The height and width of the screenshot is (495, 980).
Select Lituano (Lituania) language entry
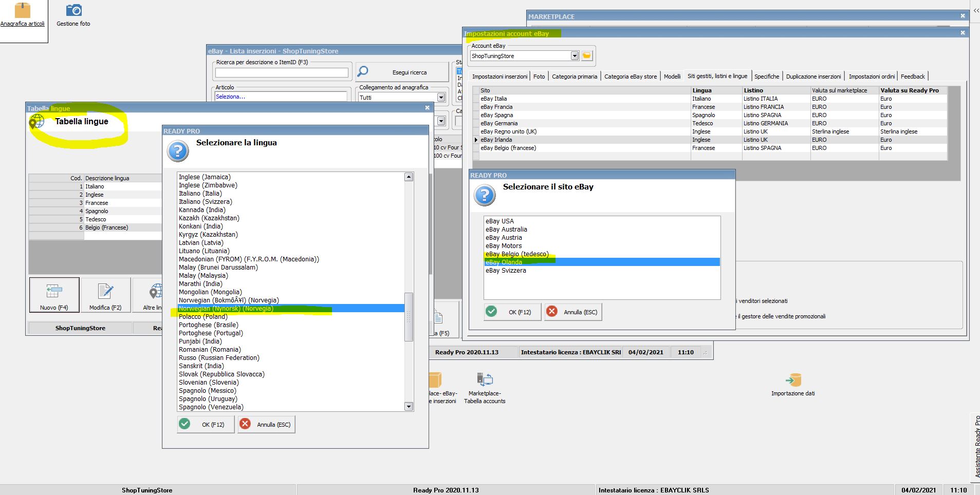291,251
